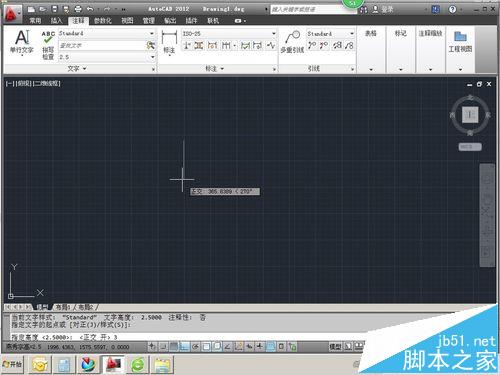Click the WCS coordinate system dropdown under ViewCube
The height and width of the screenshot is (375, 500).
pyautogui.click(x=470, y=147)
